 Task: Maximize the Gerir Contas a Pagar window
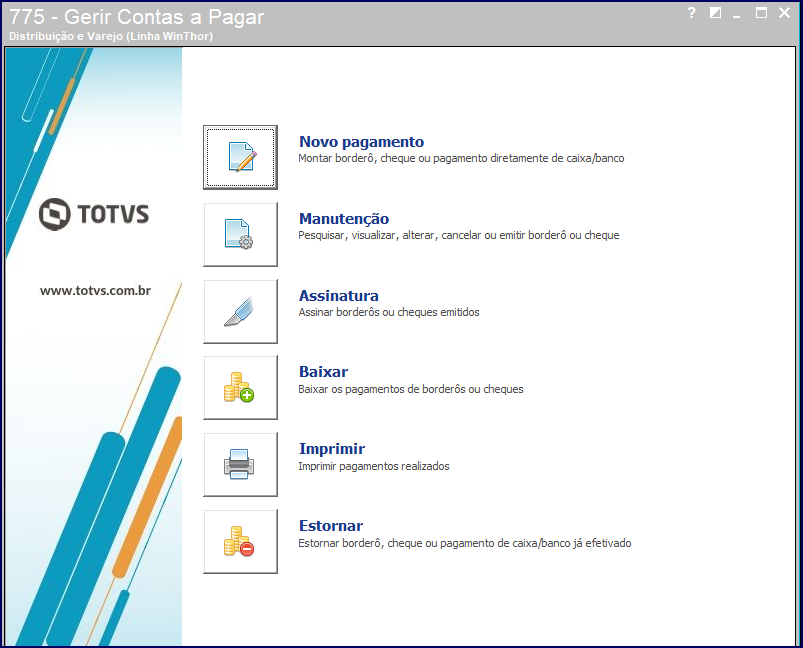coord(761,13)
